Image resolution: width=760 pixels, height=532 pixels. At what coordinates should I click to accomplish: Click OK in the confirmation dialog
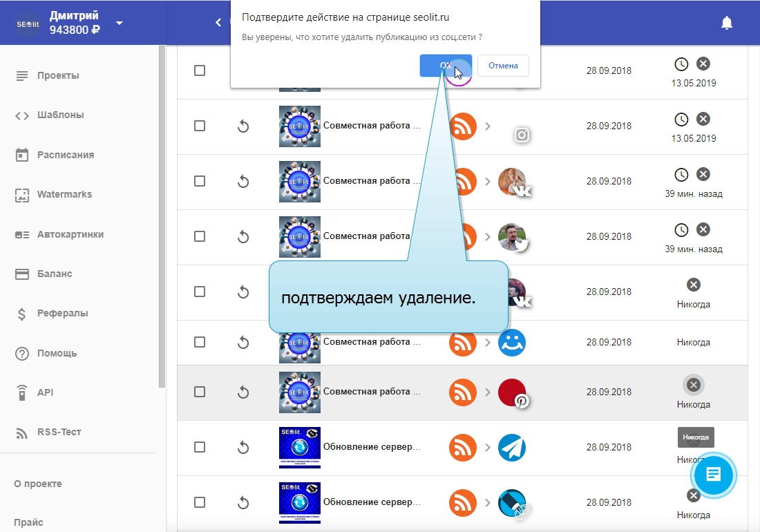[446, 66]
